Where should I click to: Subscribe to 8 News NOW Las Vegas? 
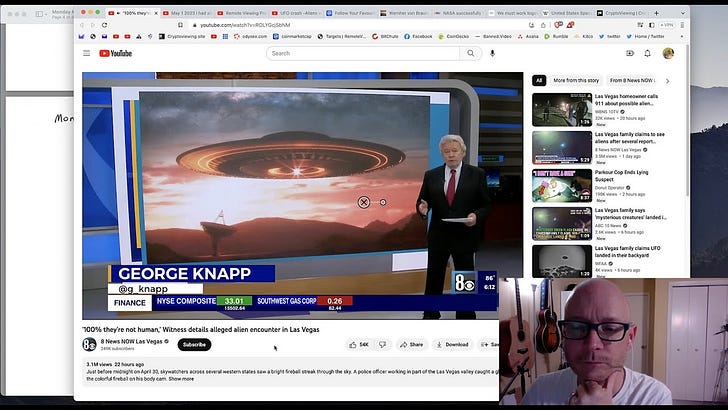(194, 345)
